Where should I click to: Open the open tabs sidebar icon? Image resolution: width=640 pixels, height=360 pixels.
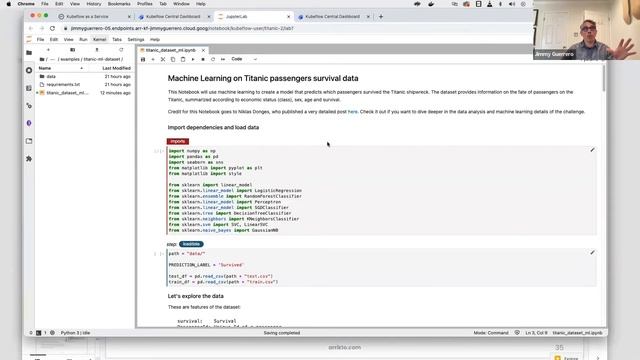coord(29,141)
